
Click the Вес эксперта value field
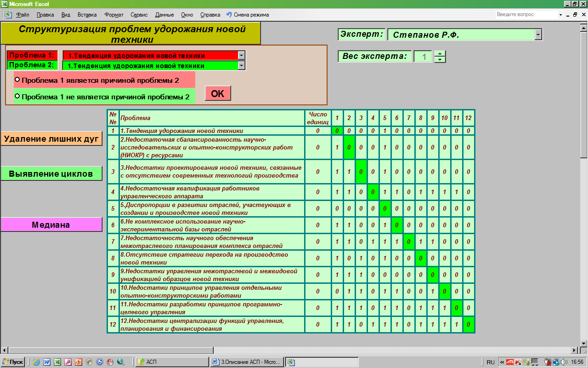pyautogui.click(x=423, y=57)
